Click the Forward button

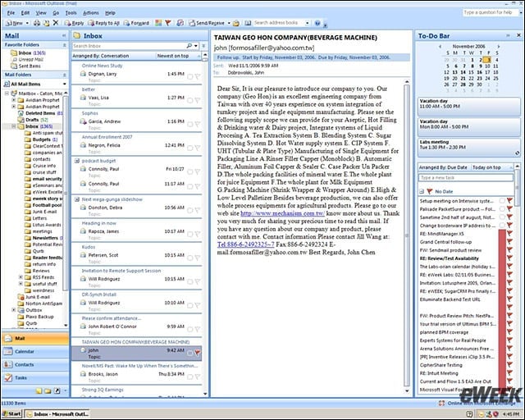[x=136, y=23]
